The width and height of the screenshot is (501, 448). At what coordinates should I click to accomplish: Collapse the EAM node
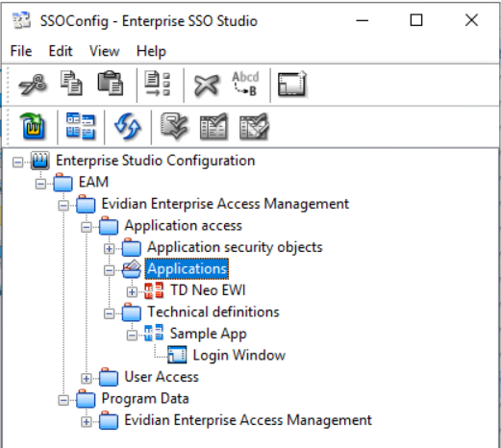(40, 184)
